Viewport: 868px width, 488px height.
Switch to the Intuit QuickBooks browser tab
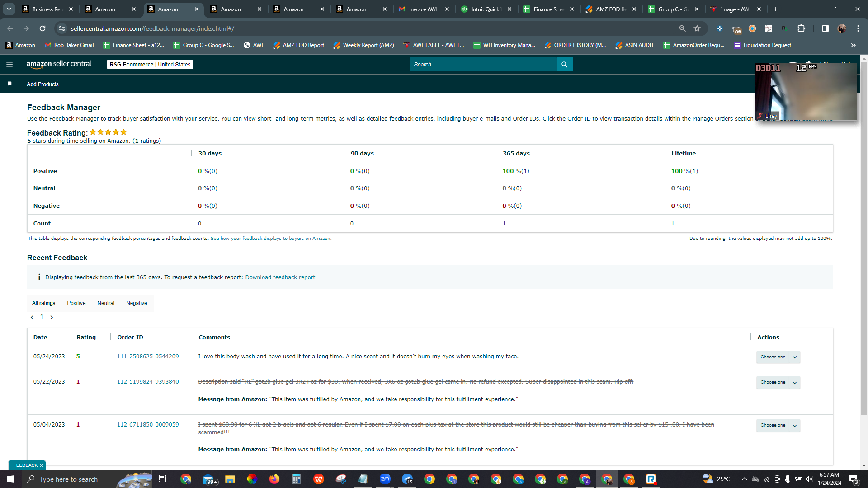486,9
